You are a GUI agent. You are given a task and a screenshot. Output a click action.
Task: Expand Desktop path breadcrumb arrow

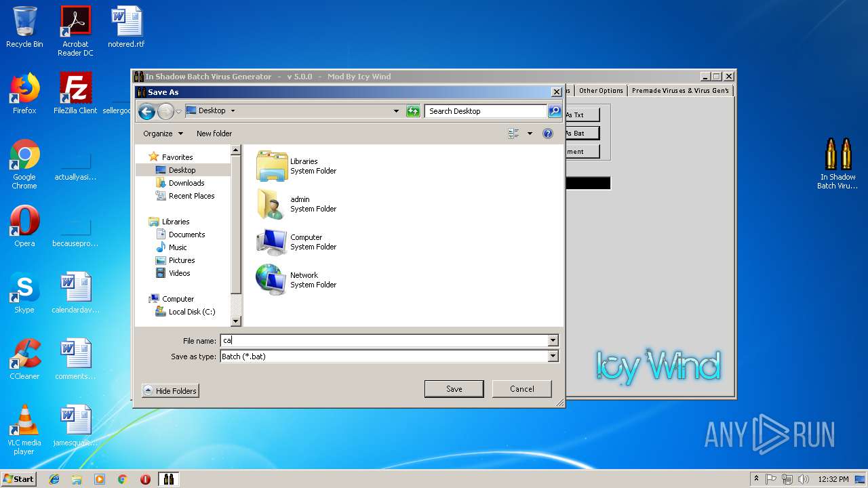click(233, 110)
